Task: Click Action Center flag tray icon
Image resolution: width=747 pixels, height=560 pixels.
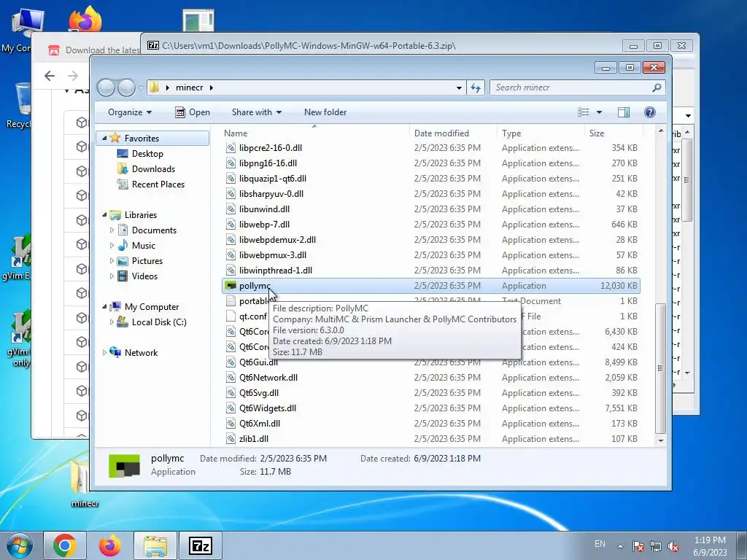Action: point(638,547)
